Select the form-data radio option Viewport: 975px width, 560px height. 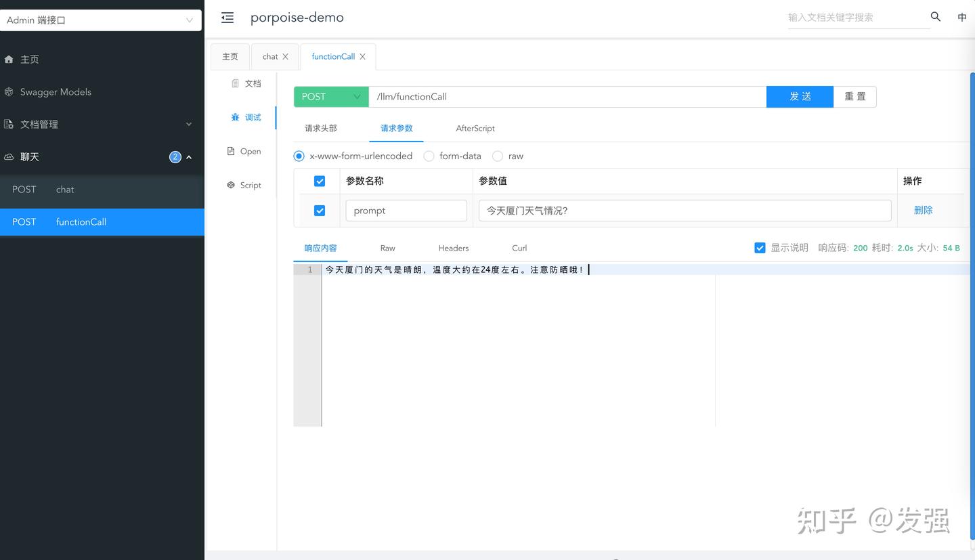tap(429, 156)
